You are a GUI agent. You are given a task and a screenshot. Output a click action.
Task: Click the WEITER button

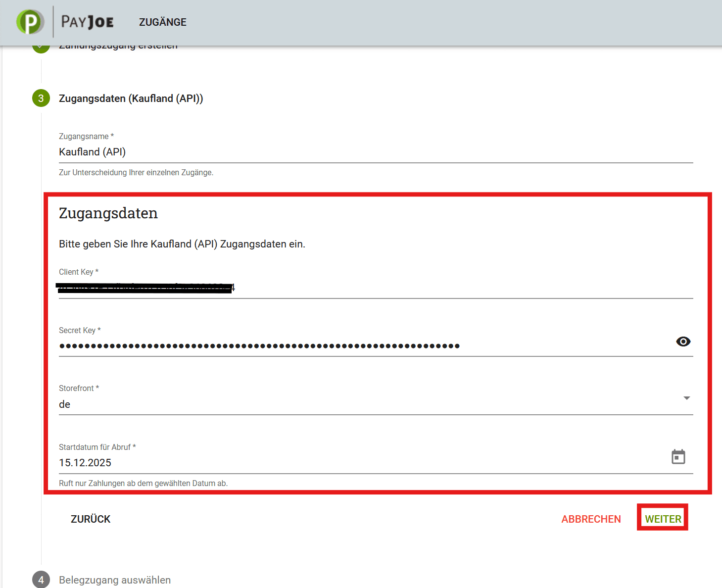663,519
